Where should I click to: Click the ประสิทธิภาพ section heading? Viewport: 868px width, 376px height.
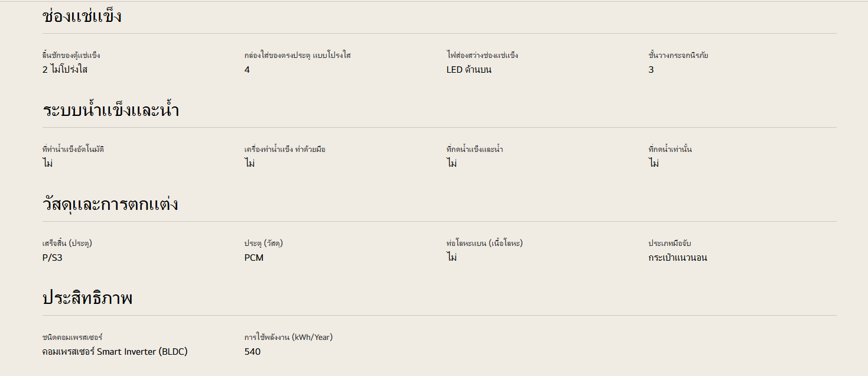point(87,298)
